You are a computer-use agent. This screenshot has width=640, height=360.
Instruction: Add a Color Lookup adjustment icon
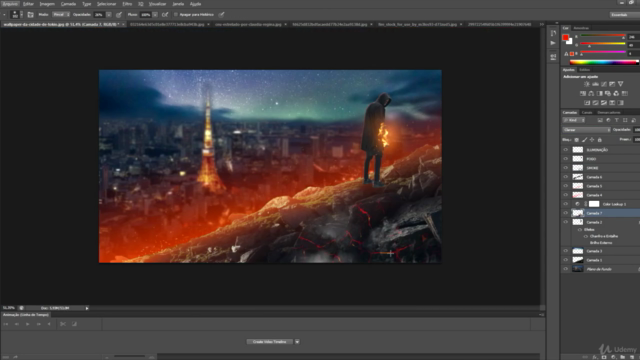(624, 93)
